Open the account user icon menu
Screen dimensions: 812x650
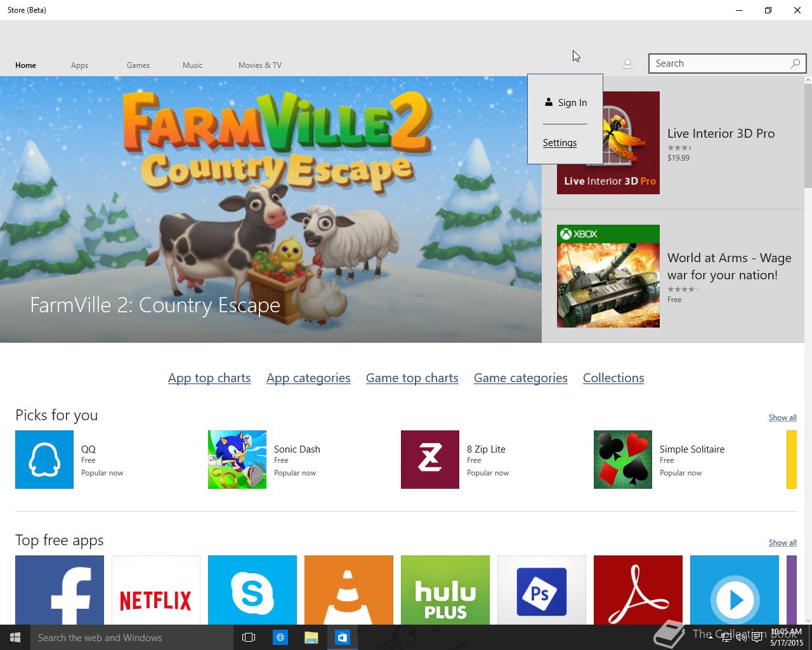click(x=627, y=64)
